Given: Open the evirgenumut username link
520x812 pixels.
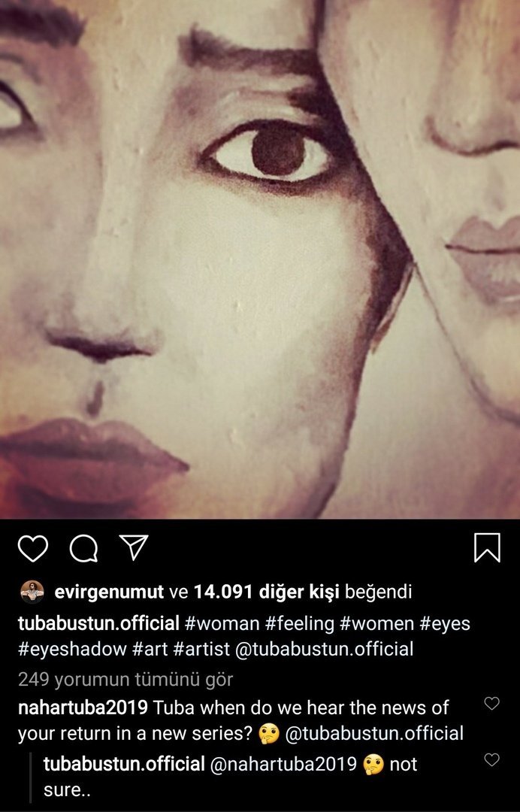Looking at the screenshot, I should click(x=109, y=592).
